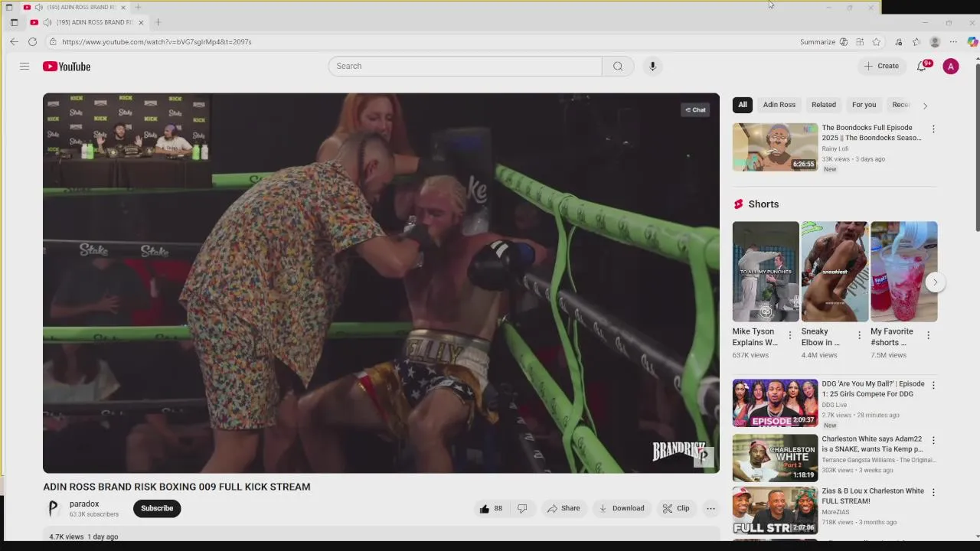This screenshot has width=980, height=551.
Task: Close the front ADIN ROSS tab
Action: (141, 22)
